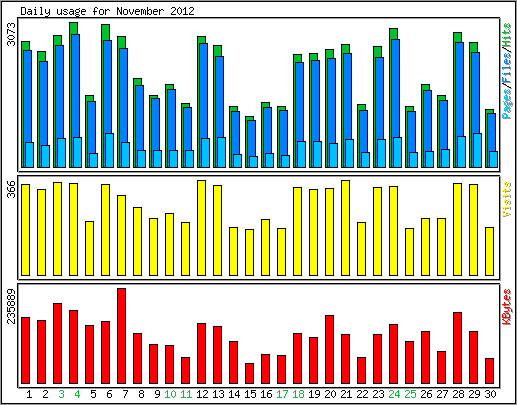
Task: Select day label 5 on the axis
Action: [x=93, y=394]
